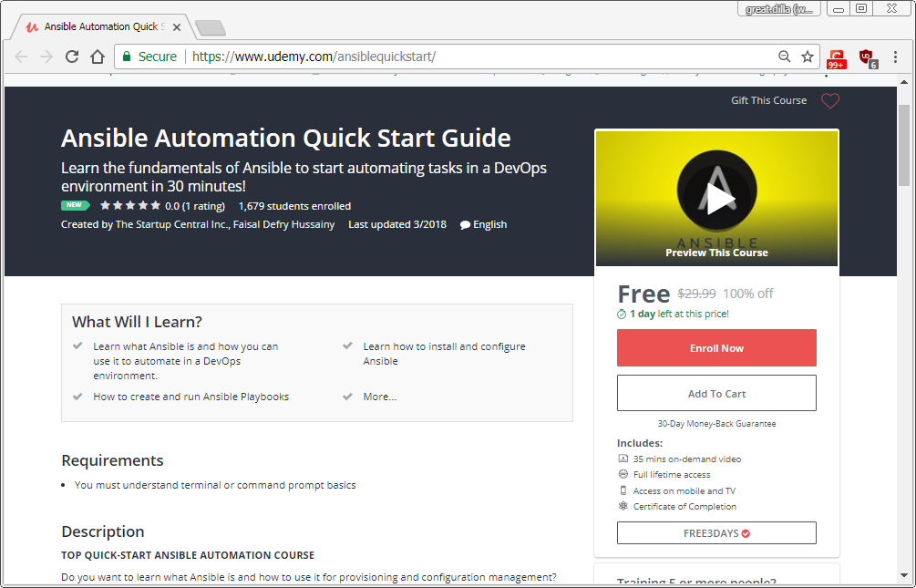Image resolution: width=916 pixels, height=588 pixels.
Task: Click the Gift This Course link
Action: [768, 100]
